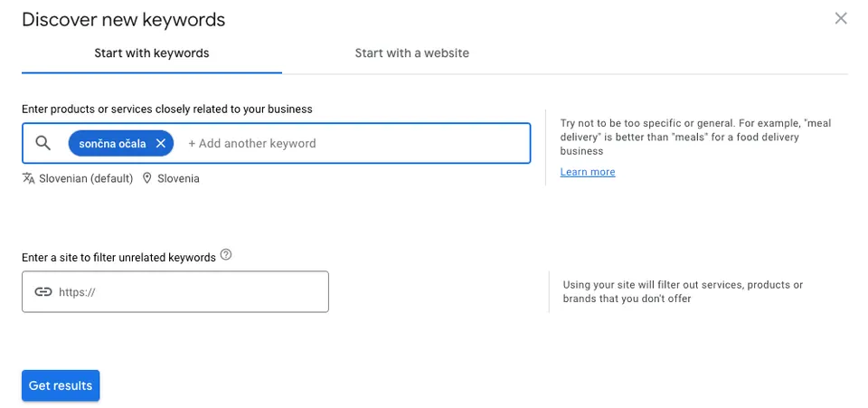Image resolution: width=868 pixels, height=408 pixels.
Task: Close the Discover new keywords dialog
Action: coord(840,19)
